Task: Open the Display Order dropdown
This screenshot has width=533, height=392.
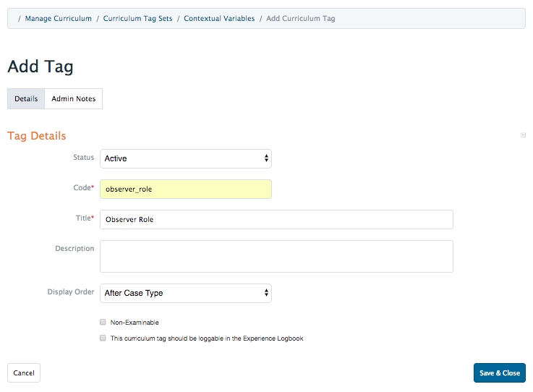Action: (185, 293)
